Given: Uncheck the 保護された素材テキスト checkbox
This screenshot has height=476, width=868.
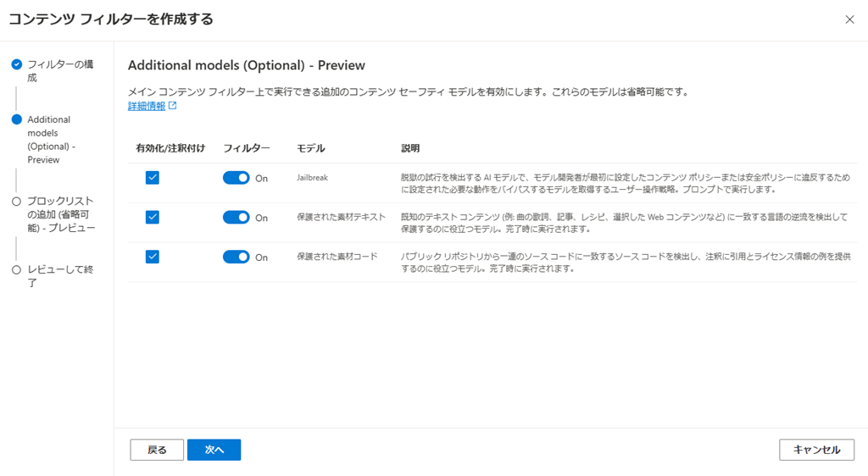Looking at the screenshot, I should [153, 217].
